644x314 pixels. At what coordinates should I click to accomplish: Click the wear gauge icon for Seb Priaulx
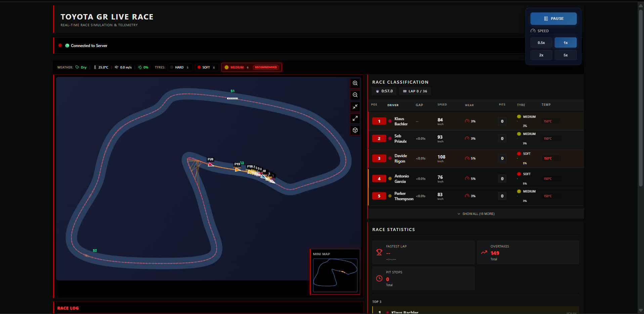[x=467, y=138]
